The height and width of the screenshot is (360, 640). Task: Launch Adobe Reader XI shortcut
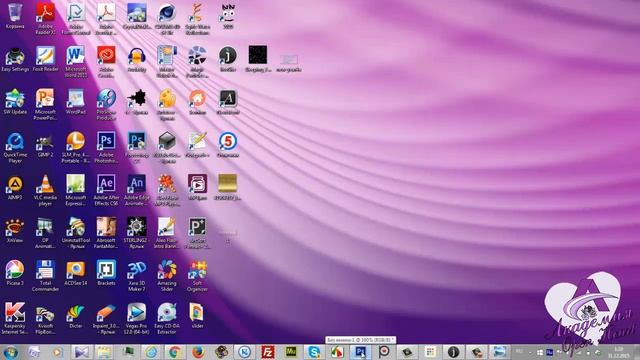(45, 19)
